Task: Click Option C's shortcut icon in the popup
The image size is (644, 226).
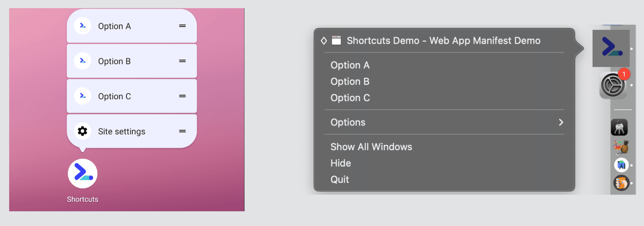Action: [82, 96]
